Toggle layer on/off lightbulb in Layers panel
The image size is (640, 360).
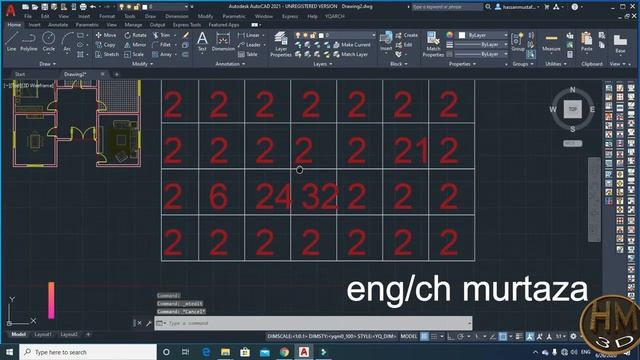click(x=298, y=36)
